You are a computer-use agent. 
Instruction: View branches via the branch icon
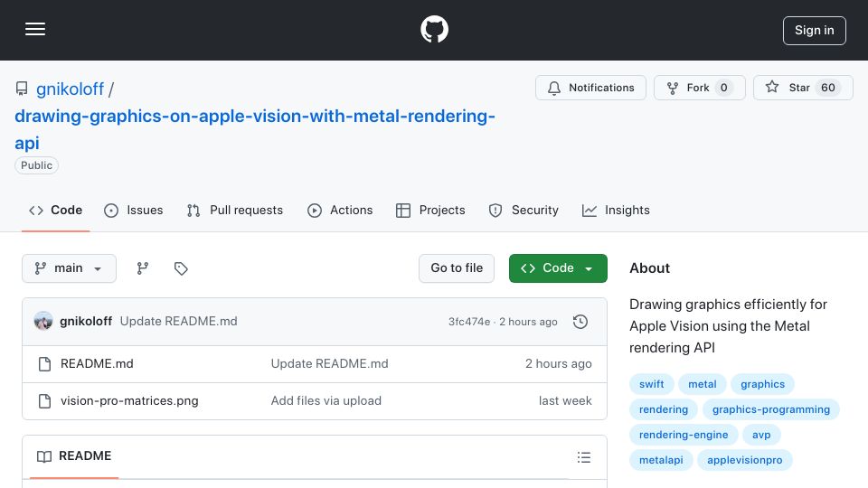142,268
